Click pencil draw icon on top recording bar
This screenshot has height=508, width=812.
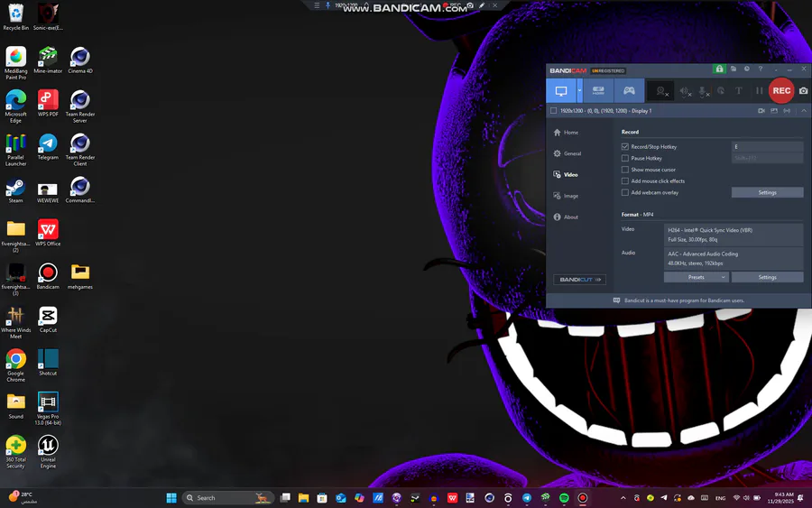tap(482, 5)
